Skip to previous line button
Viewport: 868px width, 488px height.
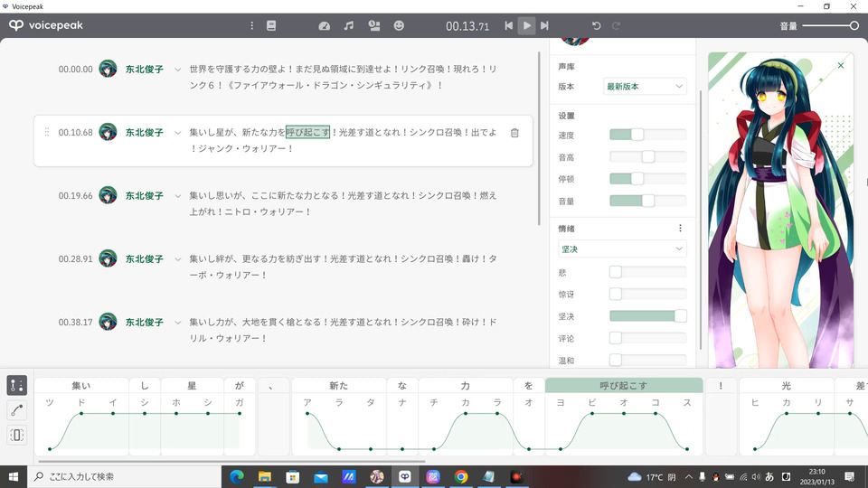508,25
